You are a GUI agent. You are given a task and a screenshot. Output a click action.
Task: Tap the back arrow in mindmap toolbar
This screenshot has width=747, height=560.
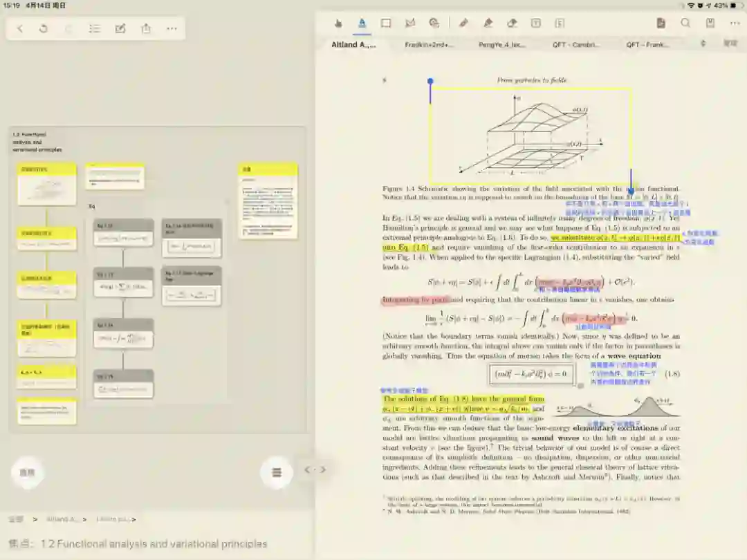pos(20,28)
